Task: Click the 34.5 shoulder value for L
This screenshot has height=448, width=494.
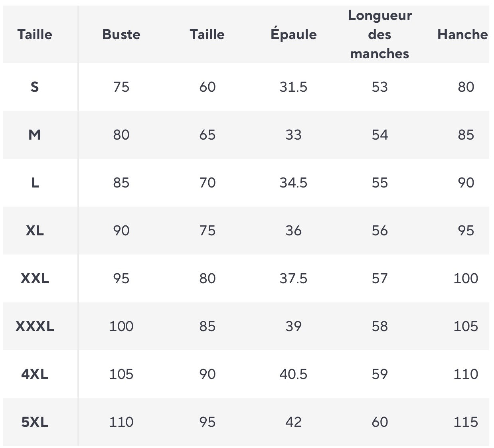Action: tap(293, 183)
